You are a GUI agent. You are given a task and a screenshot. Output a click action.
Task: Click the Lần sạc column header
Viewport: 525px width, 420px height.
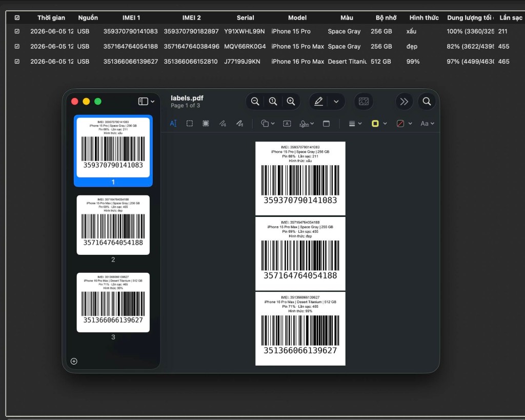point(511,18)
